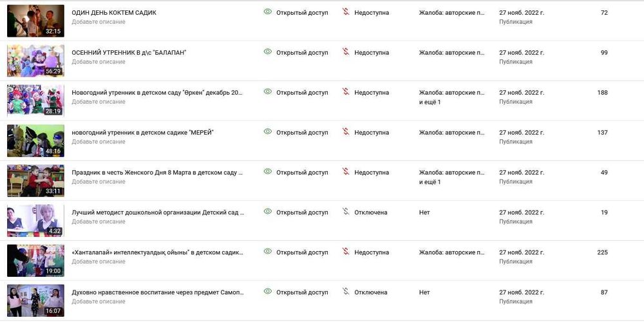Click monetization-unavailable icon for ОСЕННИЙ УТРЕННИК row
644x322 pixels.
pyautogui.click(x=346, y=52)
